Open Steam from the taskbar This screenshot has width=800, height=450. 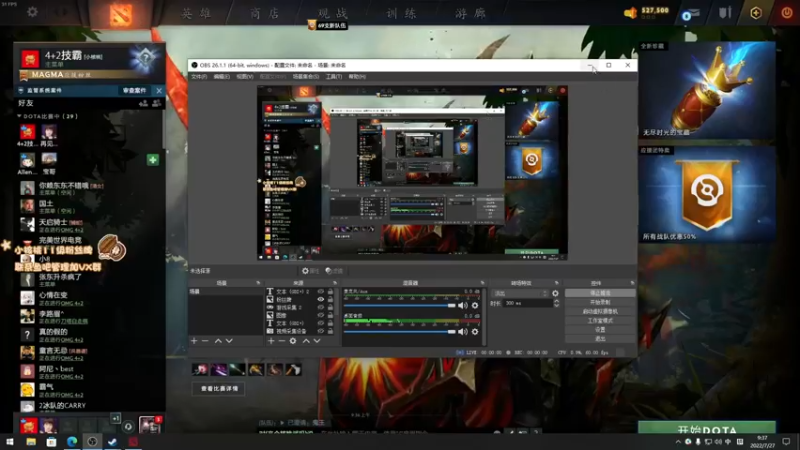pyautogui.click(x=112, y=442)
